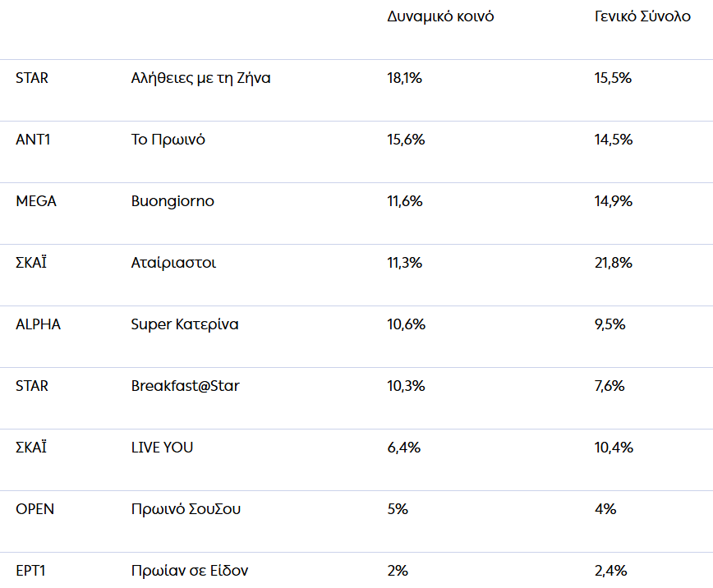Click the 'Δυναμικό κοινό' column header

(x=440, y=16)
